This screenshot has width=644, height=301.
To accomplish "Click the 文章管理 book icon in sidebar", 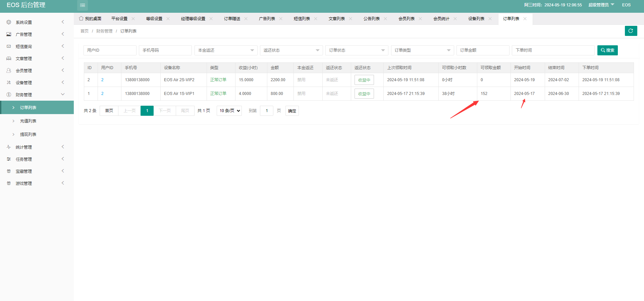I will [x=9, y=58].
